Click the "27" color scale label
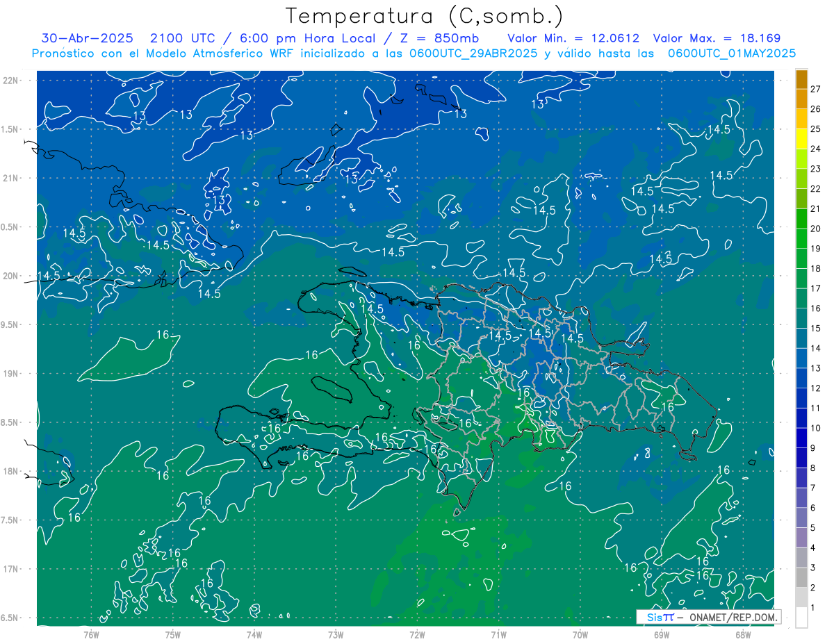 coord(815,89)
